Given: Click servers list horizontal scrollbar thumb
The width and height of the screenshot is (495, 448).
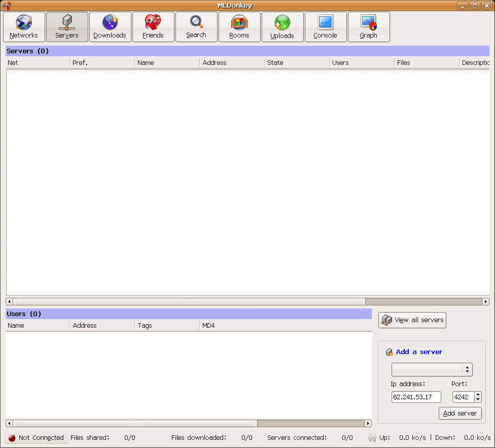Looking at the screenshot, I should 189,301.
